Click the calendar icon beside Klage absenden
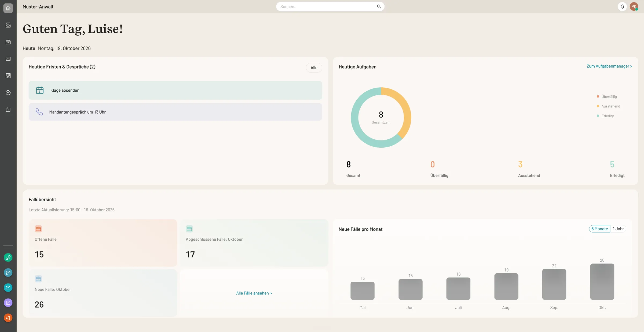Screen dimensions: 644x332 click(x=40, y=90)
